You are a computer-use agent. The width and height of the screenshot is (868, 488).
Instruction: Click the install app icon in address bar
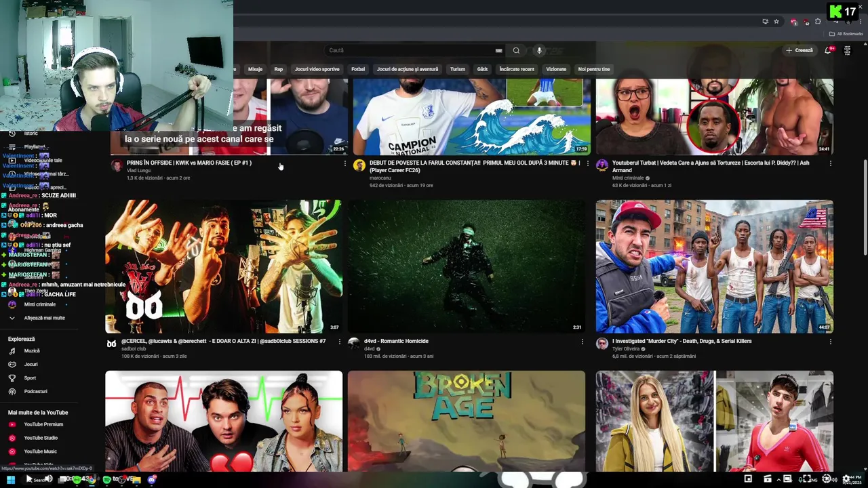pos(765,21)
